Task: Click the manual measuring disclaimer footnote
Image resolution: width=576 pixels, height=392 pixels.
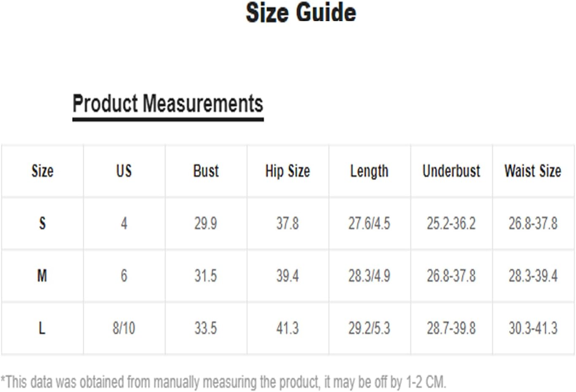Action: tap(223, 382)
